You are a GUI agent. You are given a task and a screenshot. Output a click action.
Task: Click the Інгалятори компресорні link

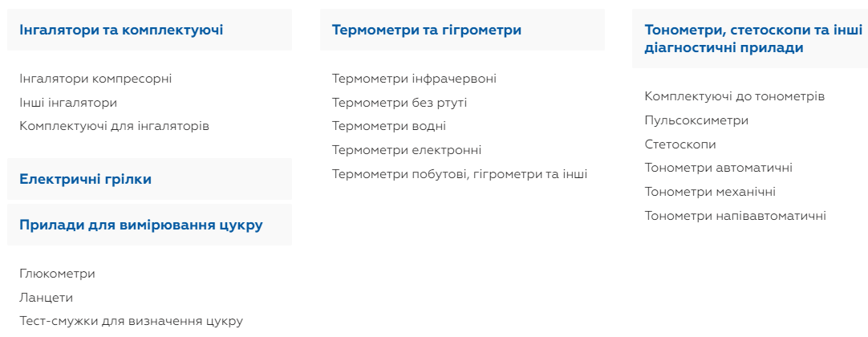tap(95, 79)
